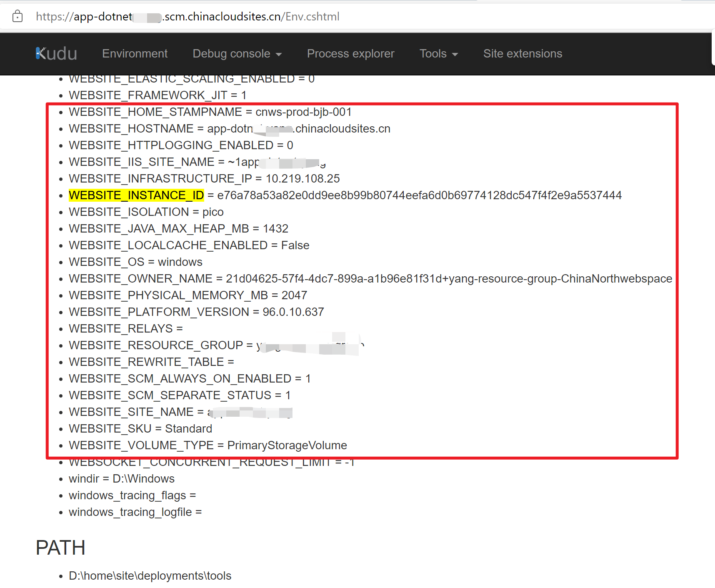The height and width of the screenshot is (588, 715).
Task: Go to Process explorer
Action: (x=350, y=54)
